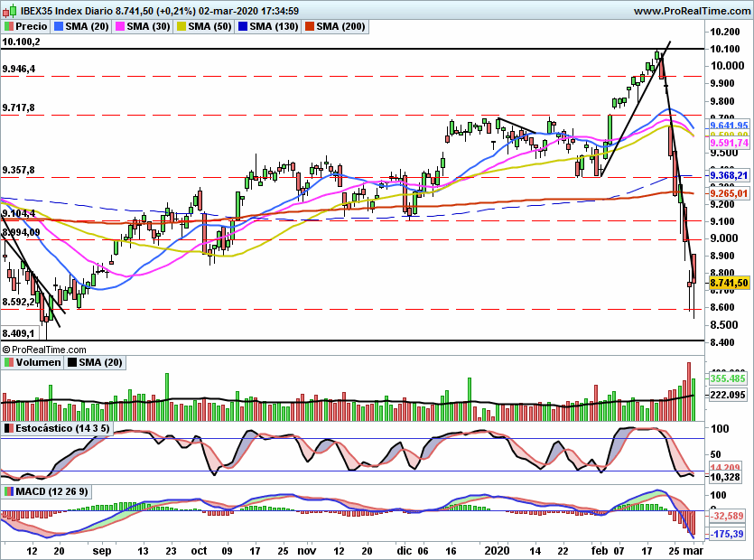
Task: Click the 355.485 volume value tag
Action: click(728, 378)
